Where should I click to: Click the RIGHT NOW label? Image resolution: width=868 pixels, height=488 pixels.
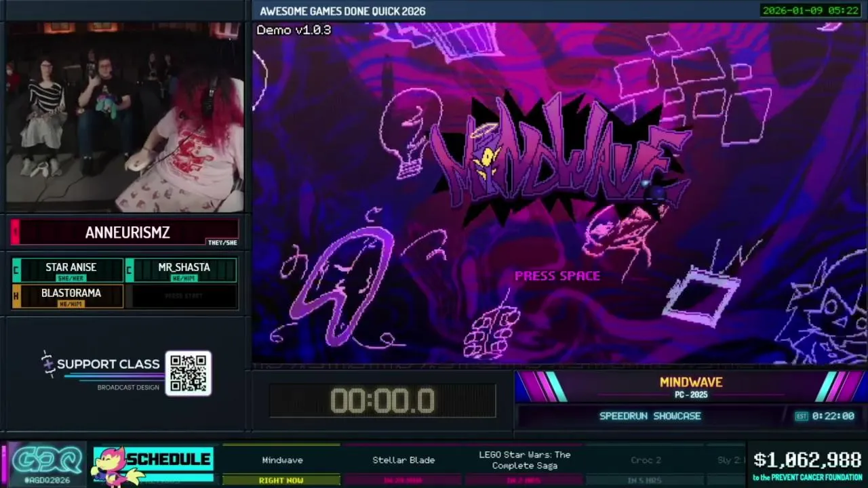(x=281, y=481)
